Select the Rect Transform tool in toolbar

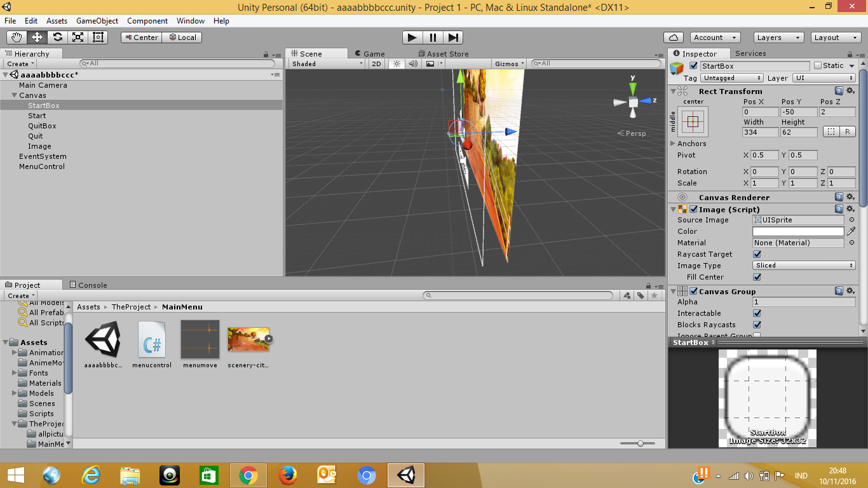pyautogui.click(x=98, y=37)
